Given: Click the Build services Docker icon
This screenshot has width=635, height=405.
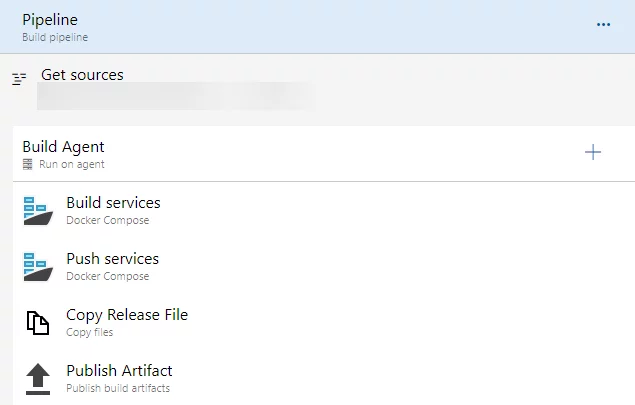Looking at the screenshot, I should click(x=38, y=211).
